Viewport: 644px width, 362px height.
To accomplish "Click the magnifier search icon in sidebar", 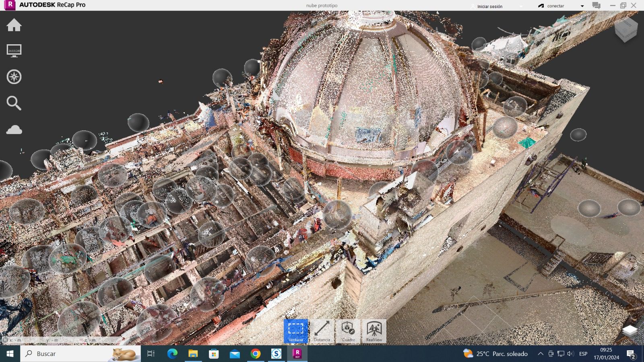I will (x=14, y=103).
